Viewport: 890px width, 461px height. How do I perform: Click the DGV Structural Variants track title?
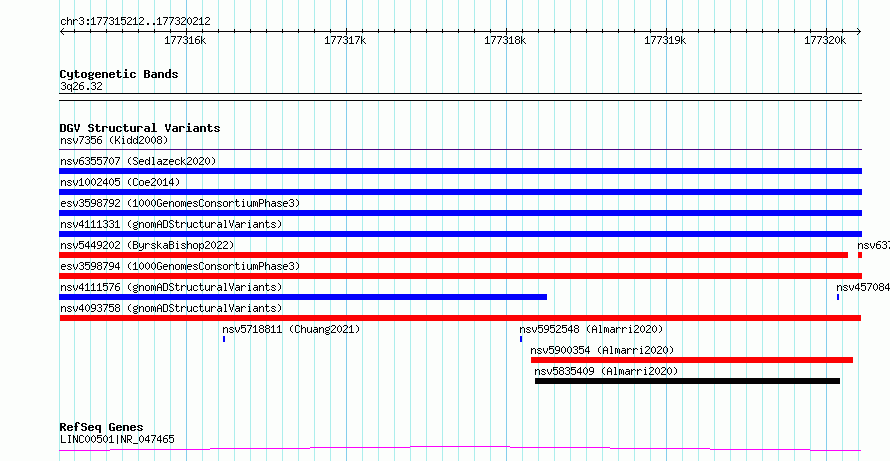(x=140, y=128)
